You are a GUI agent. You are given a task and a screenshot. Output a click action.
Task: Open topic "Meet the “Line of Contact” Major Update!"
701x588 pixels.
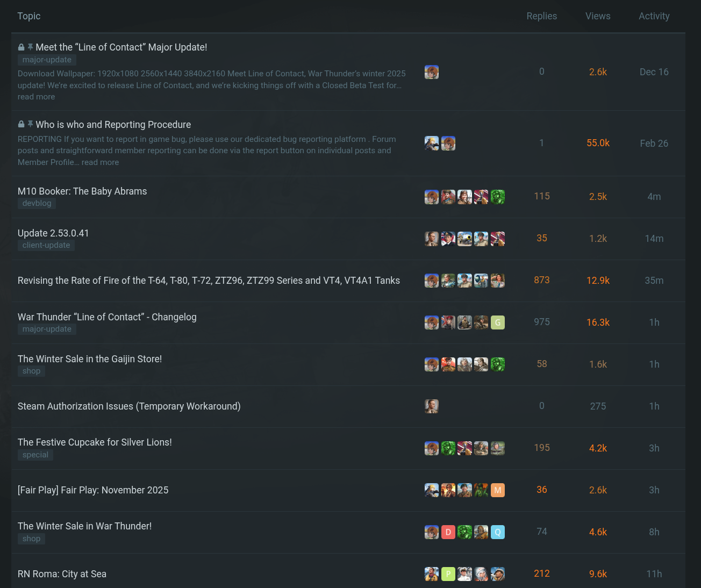click(121, 47)
